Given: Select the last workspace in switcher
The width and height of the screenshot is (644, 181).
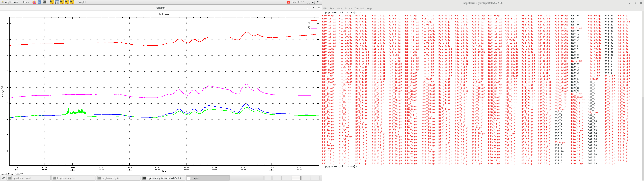Looking at the screenshot, I should [x=315, y=178].
